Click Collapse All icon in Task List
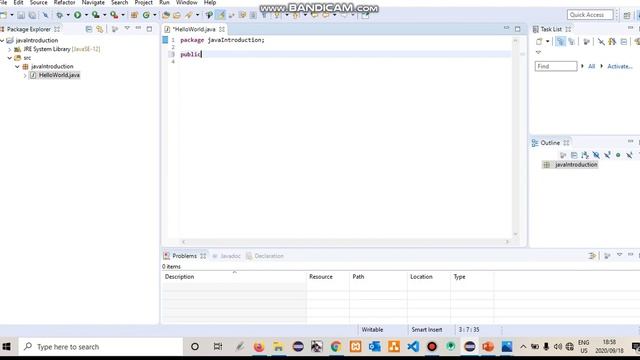640x360 pixels. (624, 42)
